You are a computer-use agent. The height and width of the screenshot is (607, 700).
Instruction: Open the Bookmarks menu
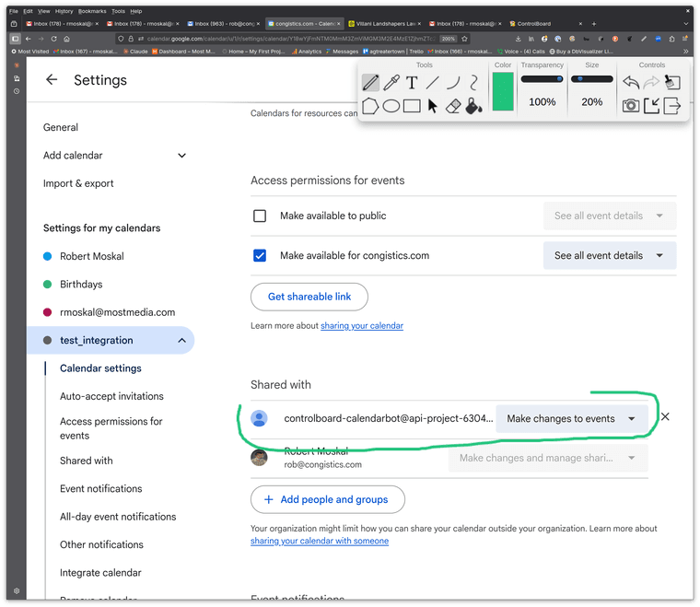click(x=92, y=11)
